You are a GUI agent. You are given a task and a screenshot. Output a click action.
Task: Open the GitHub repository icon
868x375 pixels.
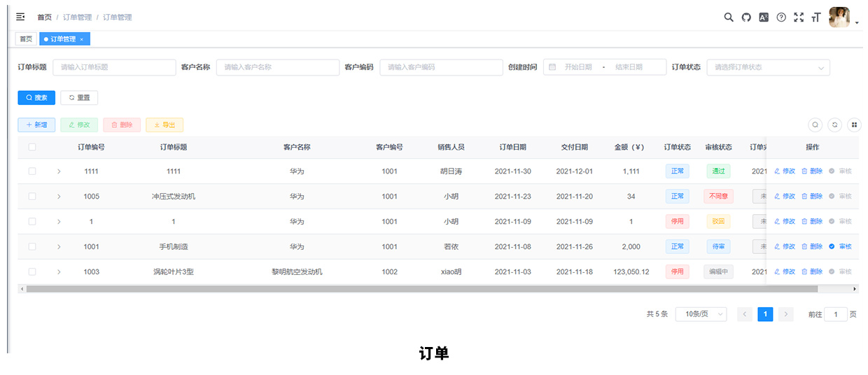[746, 17]
